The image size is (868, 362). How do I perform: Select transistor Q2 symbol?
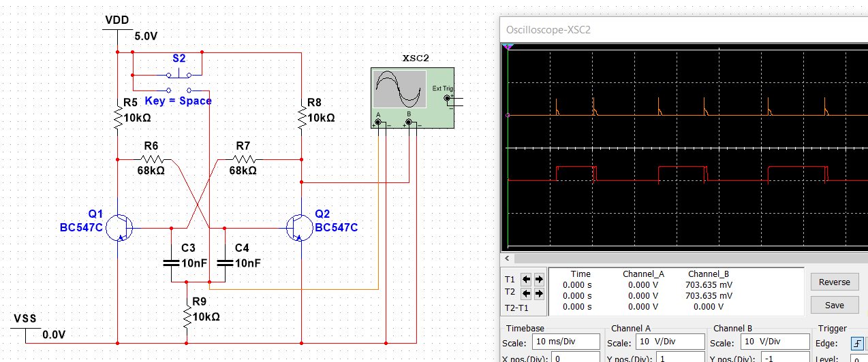300,227
